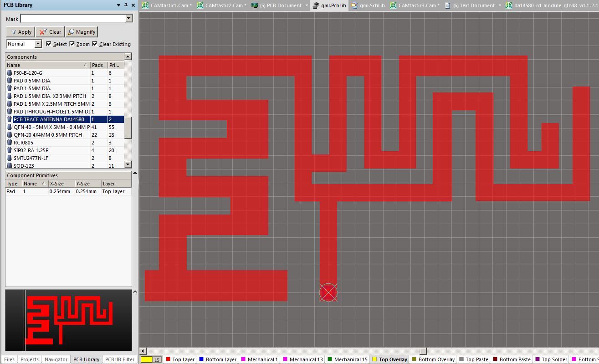Click the horizontal scrollbar left arrow
This screenshot has height=364, width=599.
click(143, 351)
